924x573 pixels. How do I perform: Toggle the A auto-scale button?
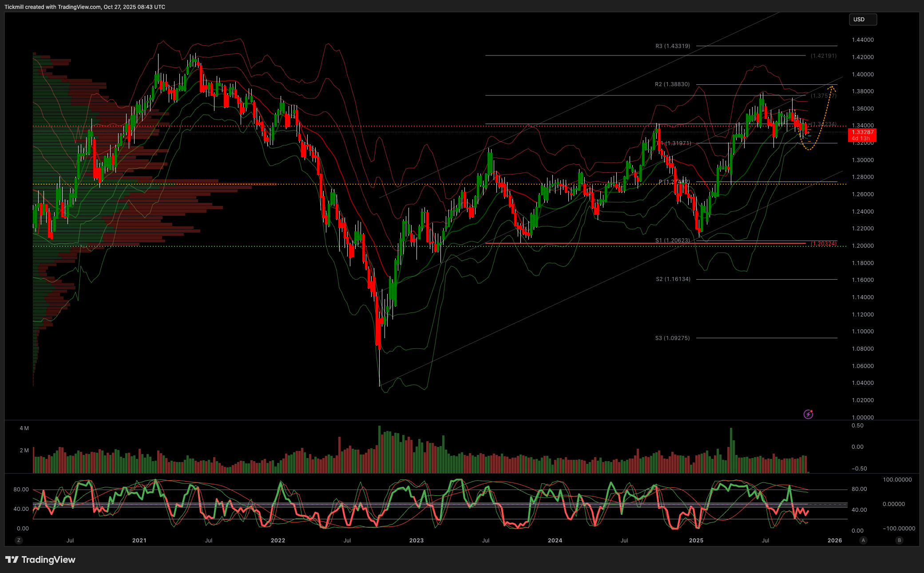coord(863,540)
